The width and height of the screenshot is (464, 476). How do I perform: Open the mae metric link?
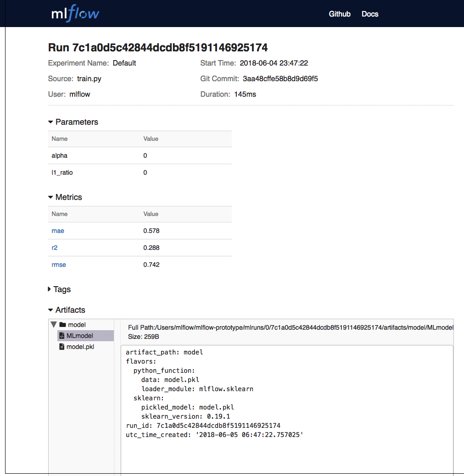tap(58, 231)
